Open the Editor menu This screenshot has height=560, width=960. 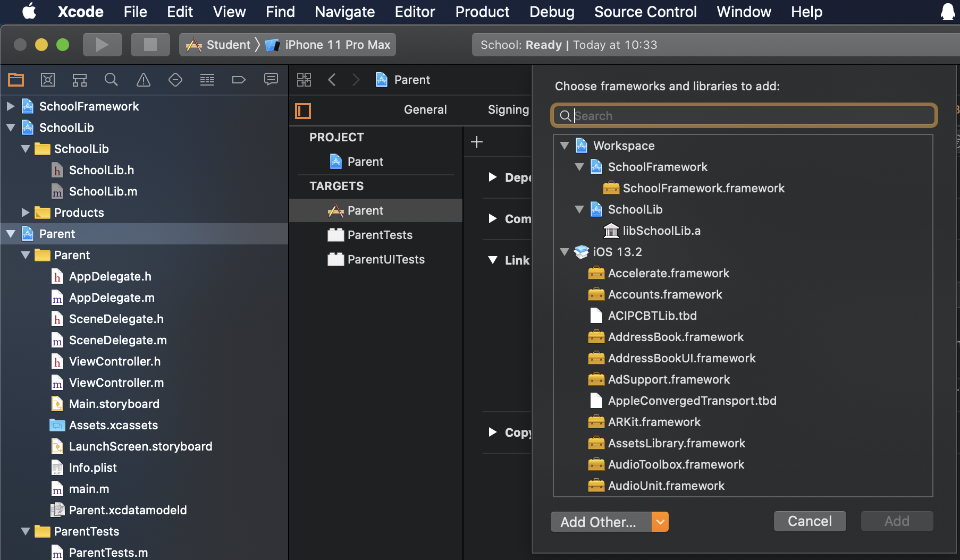[x=415, y=11]
